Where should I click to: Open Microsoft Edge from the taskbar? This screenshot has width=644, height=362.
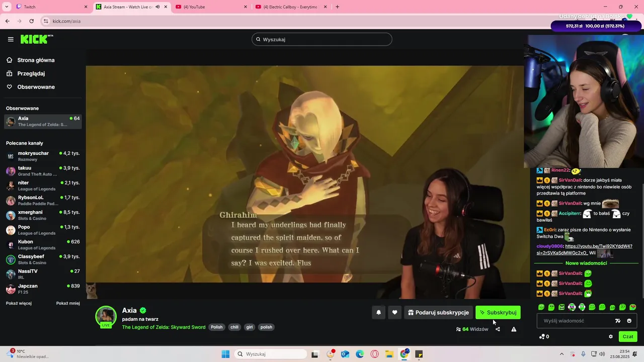tap(360, 354)
